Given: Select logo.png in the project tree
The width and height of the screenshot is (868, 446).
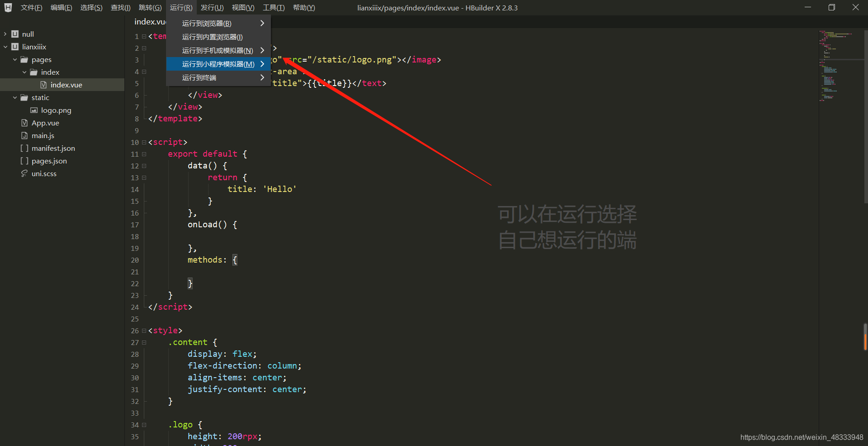Looking at the screenshot, I should (56, 110).
